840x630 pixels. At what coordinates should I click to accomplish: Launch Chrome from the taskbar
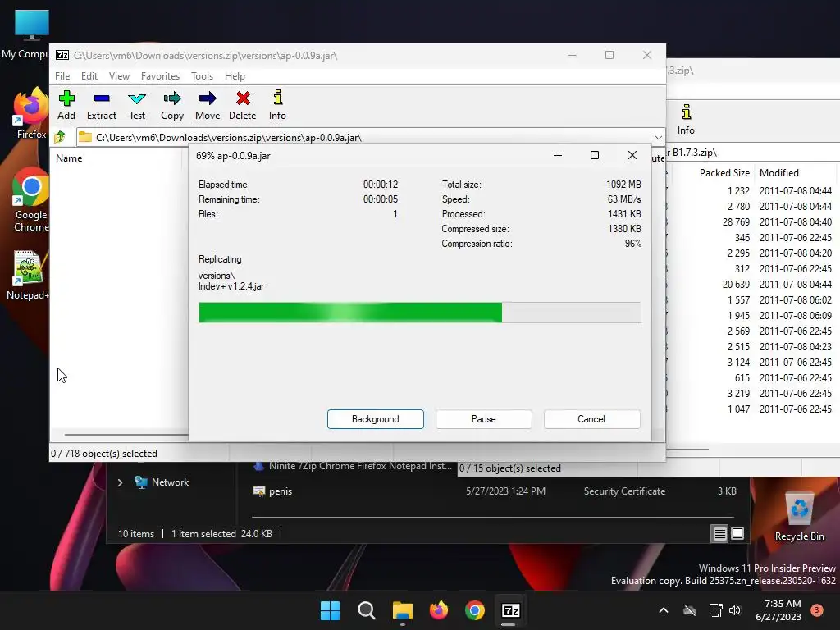475,610
